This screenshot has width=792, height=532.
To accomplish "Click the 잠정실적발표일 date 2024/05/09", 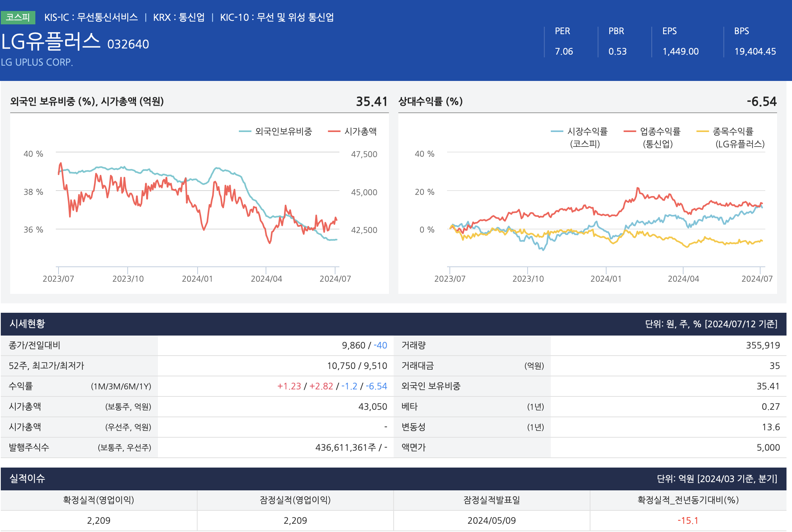I will click(x=491, y=521).
